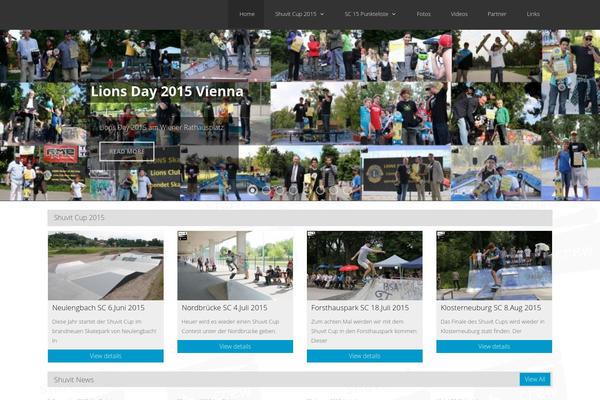The image size is (600, 400).
Task: Open the Neulengbach skatepark thumbnail
Action: (x=105, y=266)
